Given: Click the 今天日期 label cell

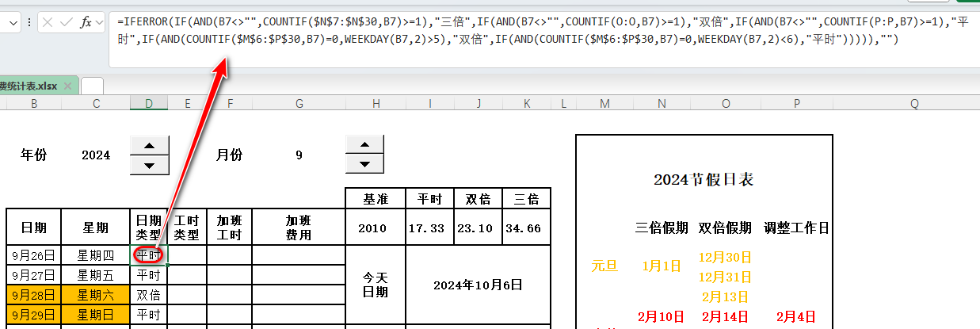Looking at the screenshot, I should coord(376,285).
